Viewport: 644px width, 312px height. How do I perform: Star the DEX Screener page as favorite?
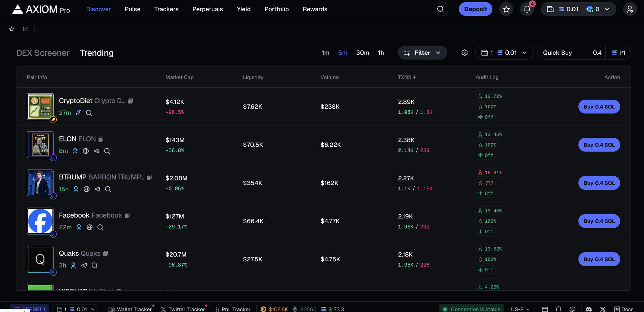(12, 29)
